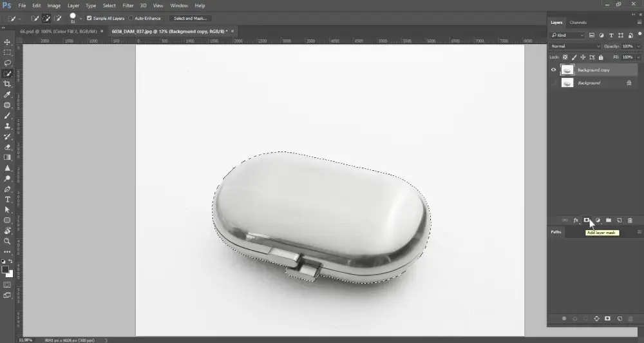644x343 pixels.
Task: Toggle Lock image pixels brush icon
Action: 574,57
